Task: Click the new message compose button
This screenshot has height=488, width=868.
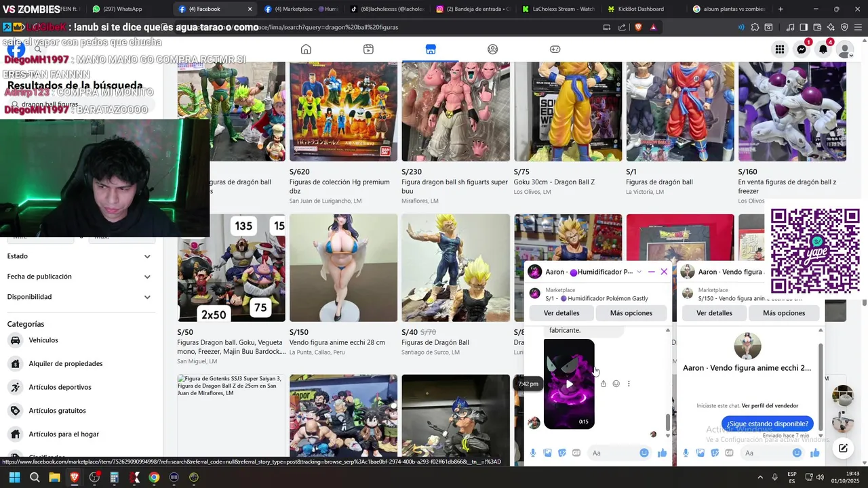Action: (843, 448)
